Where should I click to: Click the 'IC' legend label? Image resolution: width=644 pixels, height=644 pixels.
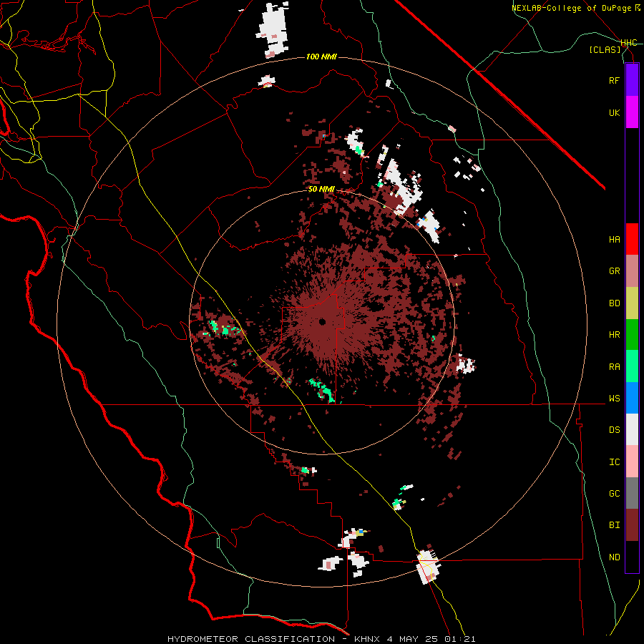pos(614,462)
